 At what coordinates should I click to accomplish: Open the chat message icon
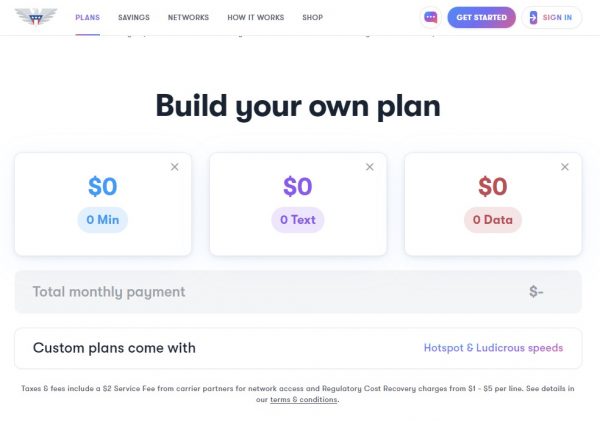pyautogui.click(x=430, y=17)
